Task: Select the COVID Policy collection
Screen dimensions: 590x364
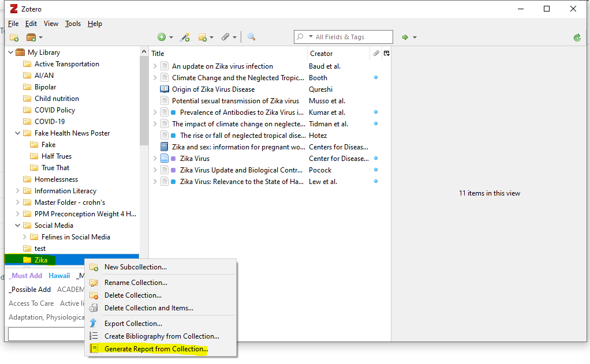Action: coord(55,110)
